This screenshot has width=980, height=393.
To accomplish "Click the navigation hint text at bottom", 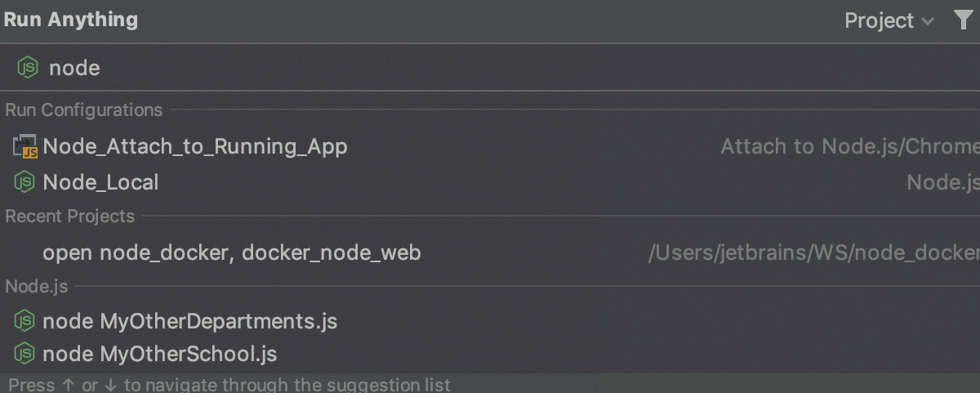I will (229, 384).
